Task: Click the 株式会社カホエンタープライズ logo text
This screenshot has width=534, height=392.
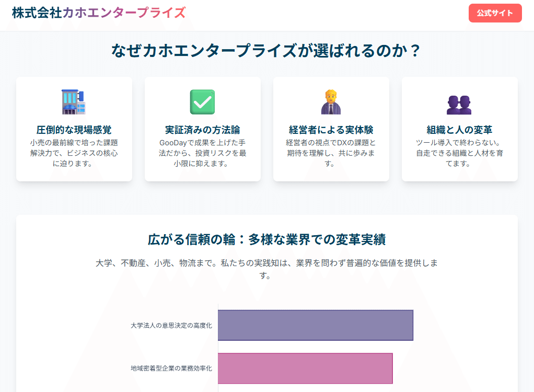Action: 99,13
